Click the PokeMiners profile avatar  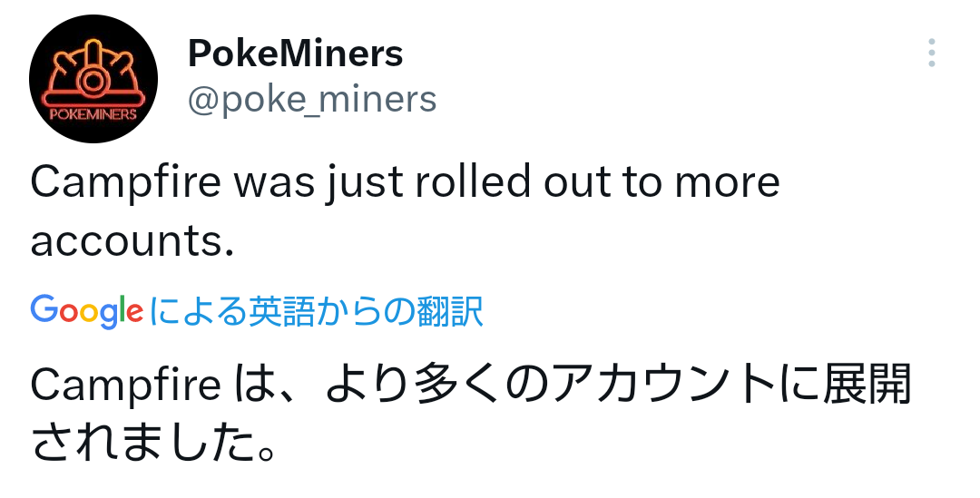click(x=93, y=79)
